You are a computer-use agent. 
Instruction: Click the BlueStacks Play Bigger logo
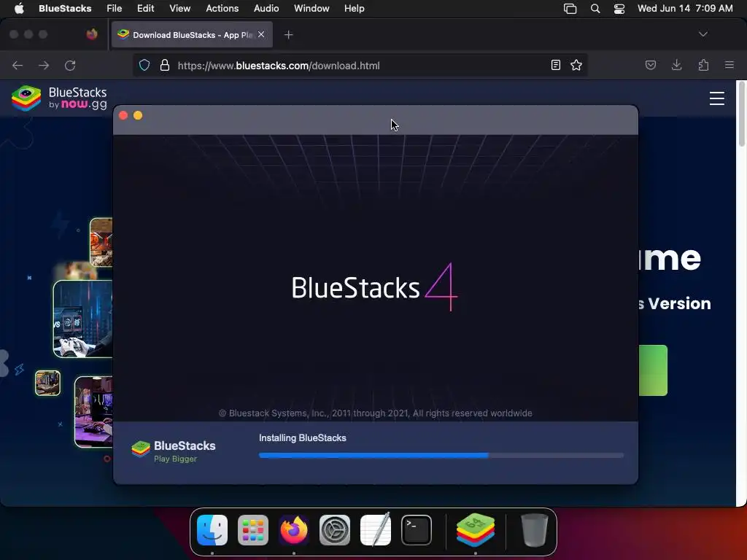[174, 451]
